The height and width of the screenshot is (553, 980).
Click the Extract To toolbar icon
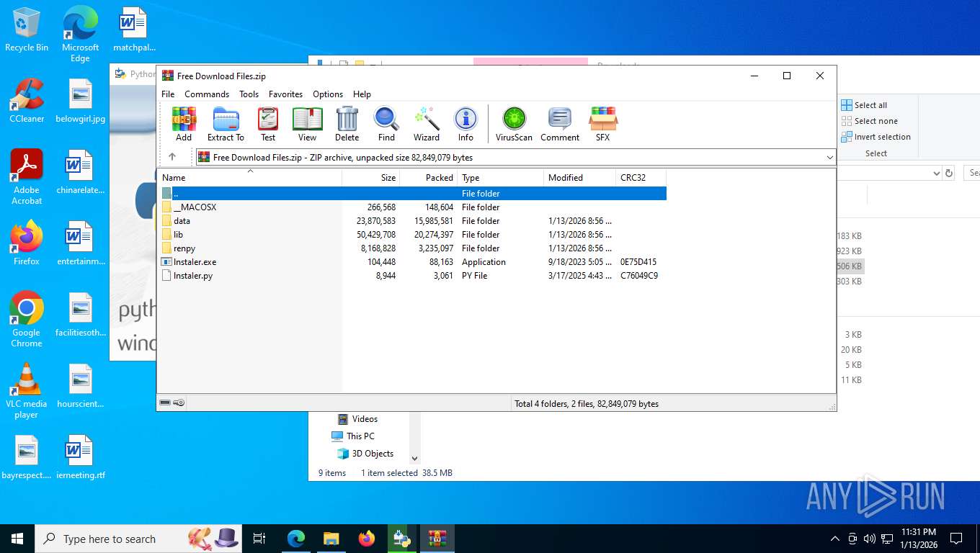click(226, 124)
